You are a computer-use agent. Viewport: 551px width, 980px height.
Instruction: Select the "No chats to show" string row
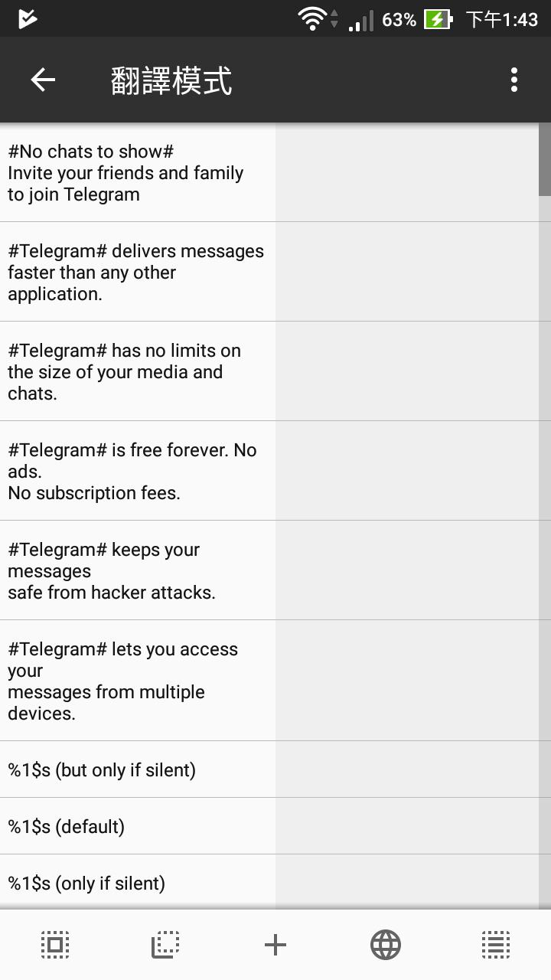coord(138,173)
